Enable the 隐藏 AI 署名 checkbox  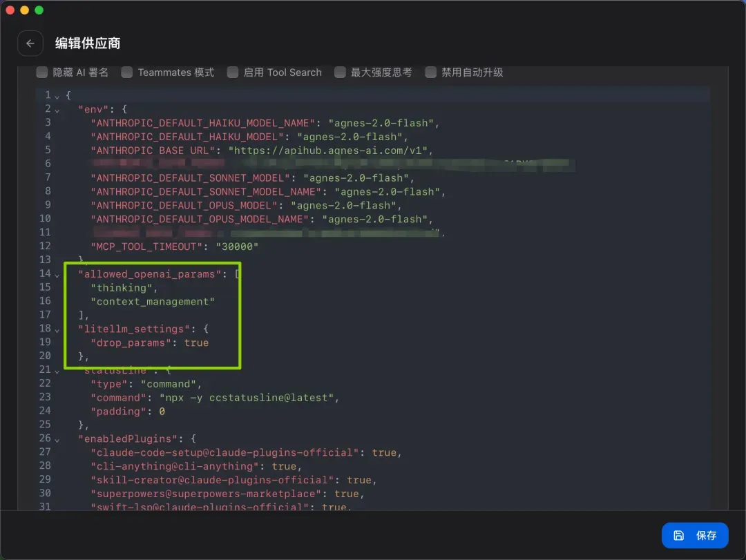[42, 73]
